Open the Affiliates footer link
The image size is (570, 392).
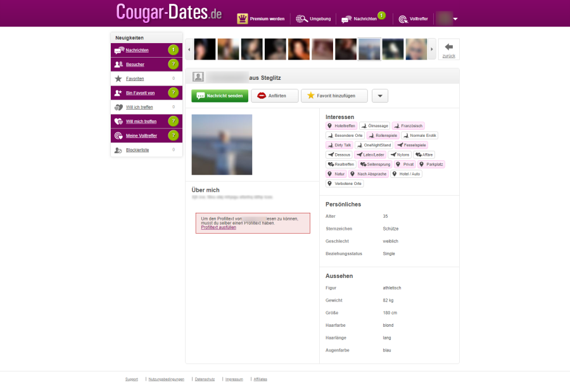260,379
